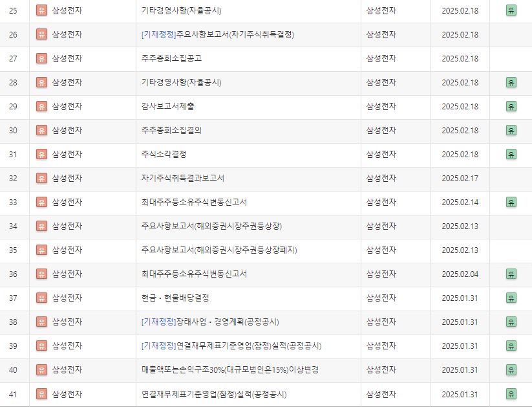Open 주요사항보고서(해외증권시장주권등상장) report

tap(211, 226)
